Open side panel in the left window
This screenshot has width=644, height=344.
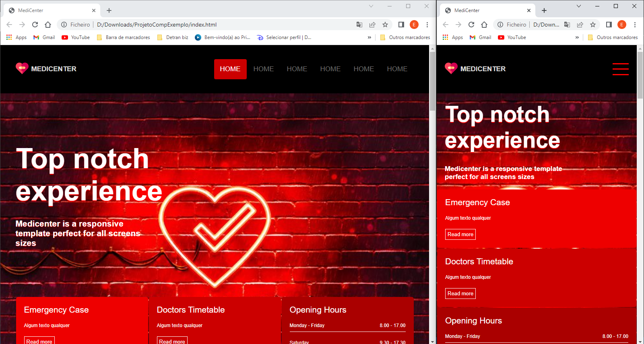pos(401,25)
